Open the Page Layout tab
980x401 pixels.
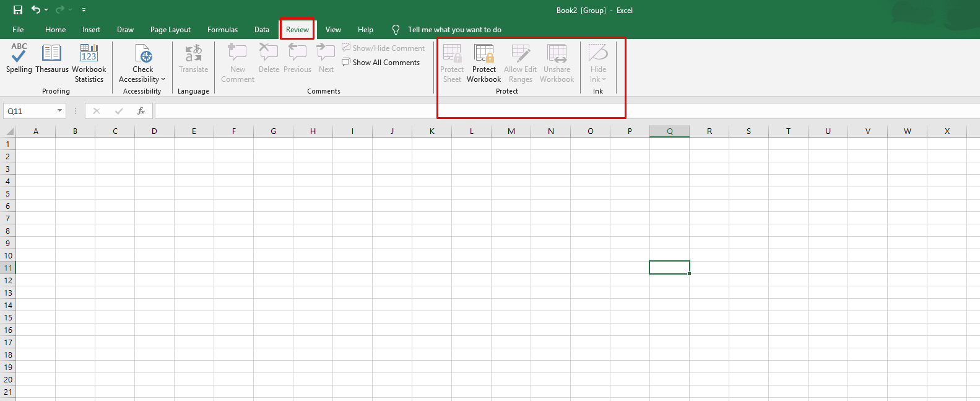tap(170, 30)
